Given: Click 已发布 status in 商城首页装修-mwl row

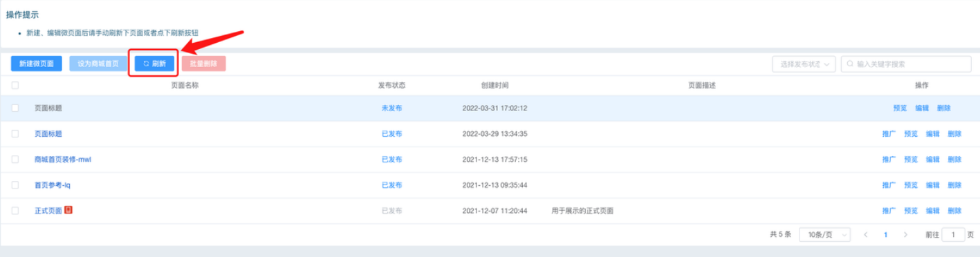Looking at the screenshot, I should tap(391, 160).
